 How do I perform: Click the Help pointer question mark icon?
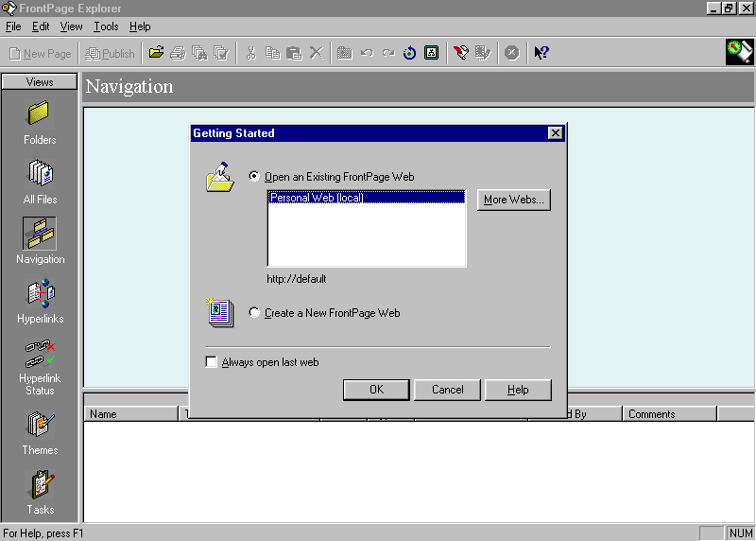coord(541,53)
